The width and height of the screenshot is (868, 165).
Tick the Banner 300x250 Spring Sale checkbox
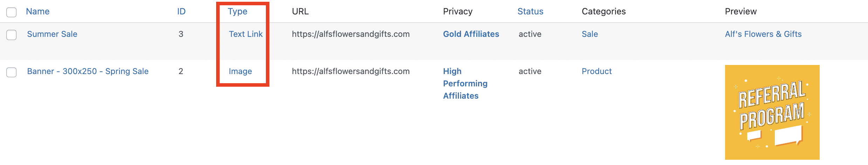tap(12, 72)
